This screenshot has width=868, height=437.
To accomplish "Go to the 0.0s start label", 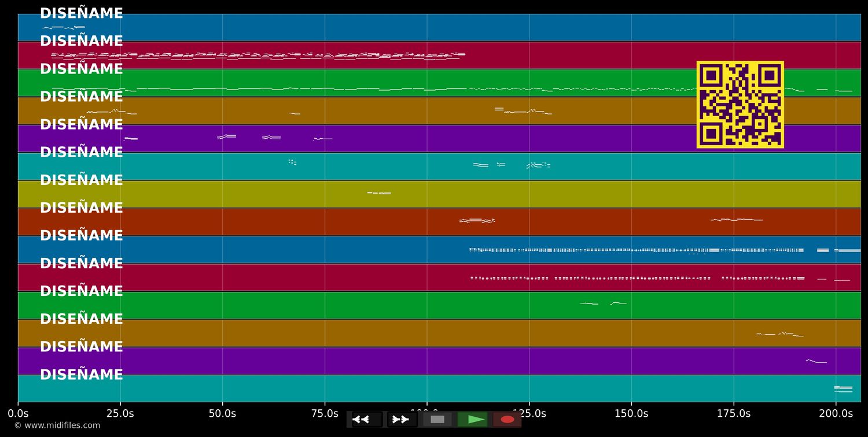I will coord(18,413).
